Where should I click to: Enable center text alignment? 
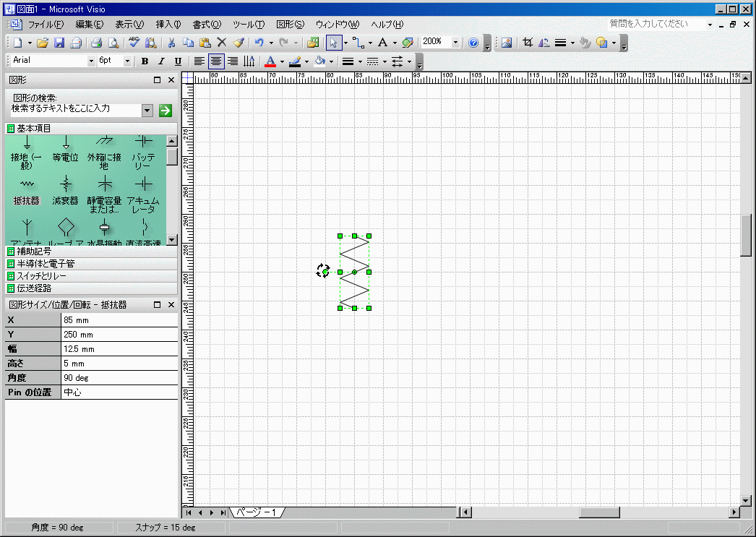pos(216,61)
